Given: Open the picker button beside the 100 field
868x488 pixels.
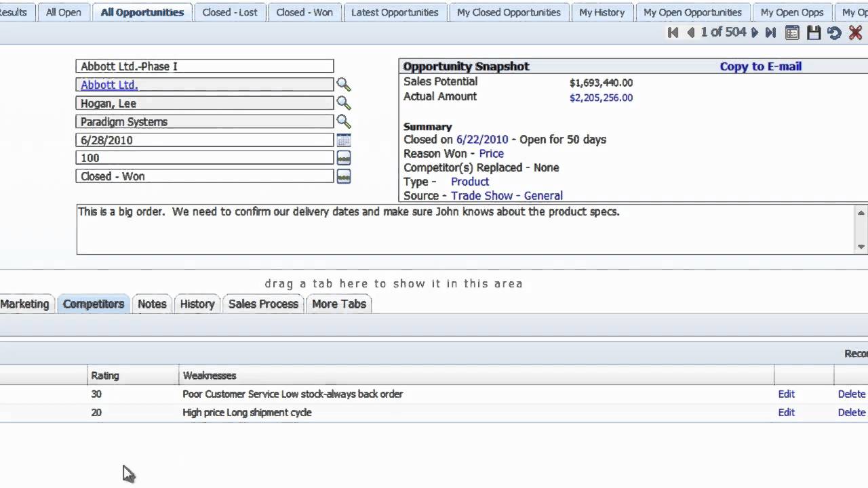Looking at the screenshot, I should pyautogui.click(x=344, y=158).
